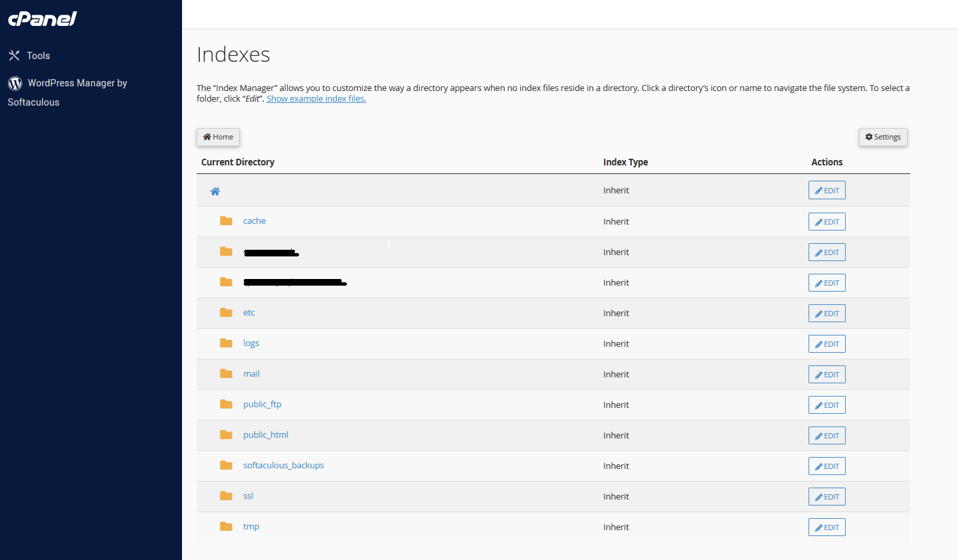Open the Settings button
Screen dimensions: 958x560
[883, 137]
